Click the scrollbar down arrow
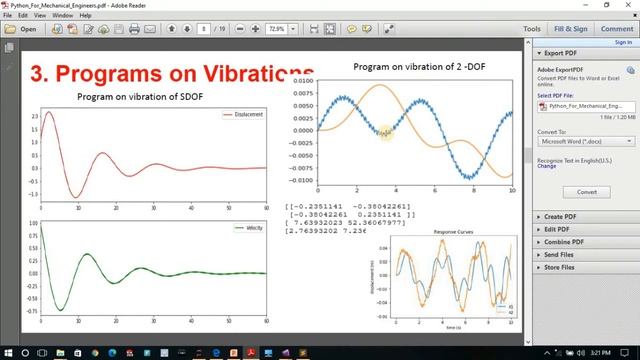The height and width of the screenshot is (360, 640). pos(528,342)
